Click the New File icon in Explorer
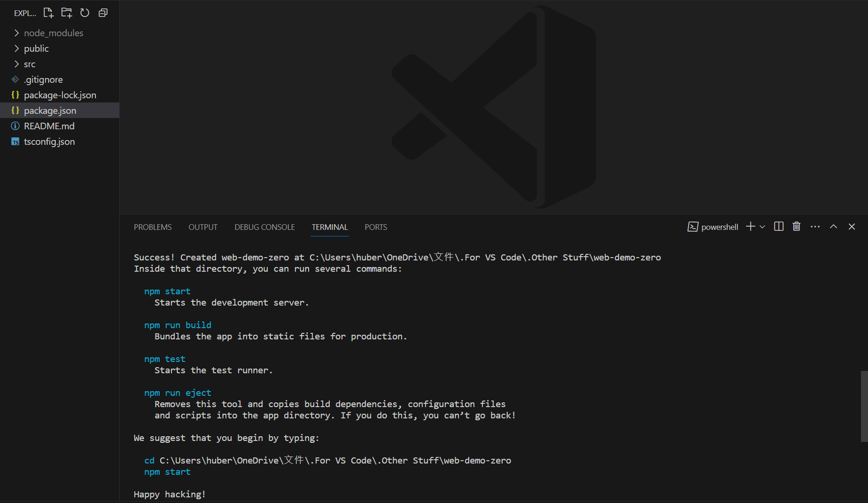 click(x=48, y=13)
